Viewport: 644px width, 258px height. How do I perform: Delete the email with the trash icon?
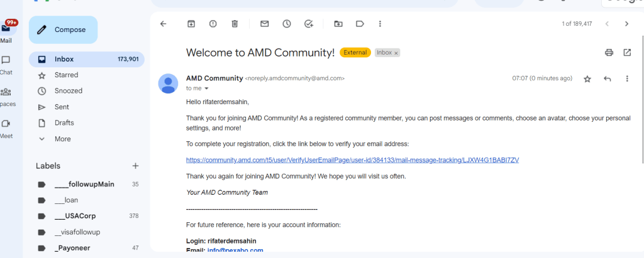235,24
